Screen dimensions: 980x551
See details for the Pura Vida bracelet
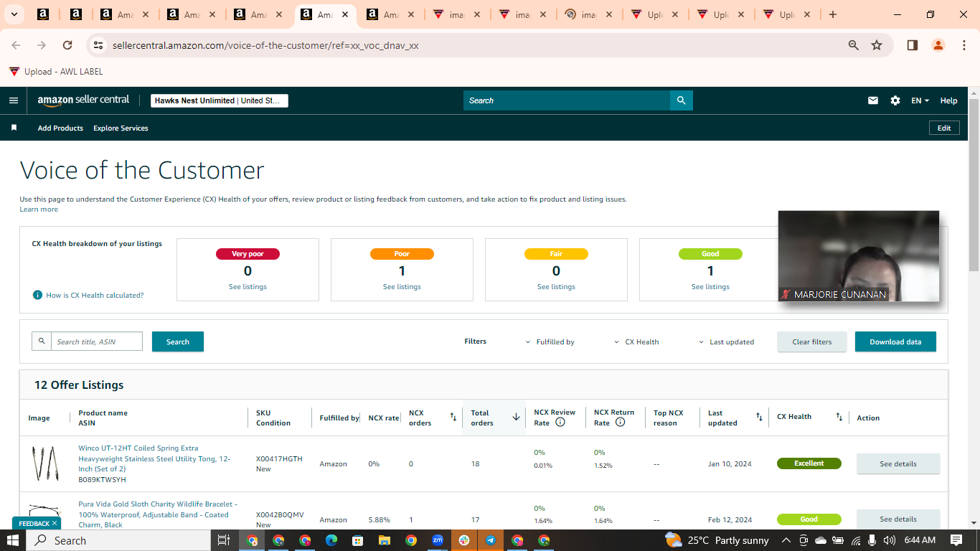point(898,519)
